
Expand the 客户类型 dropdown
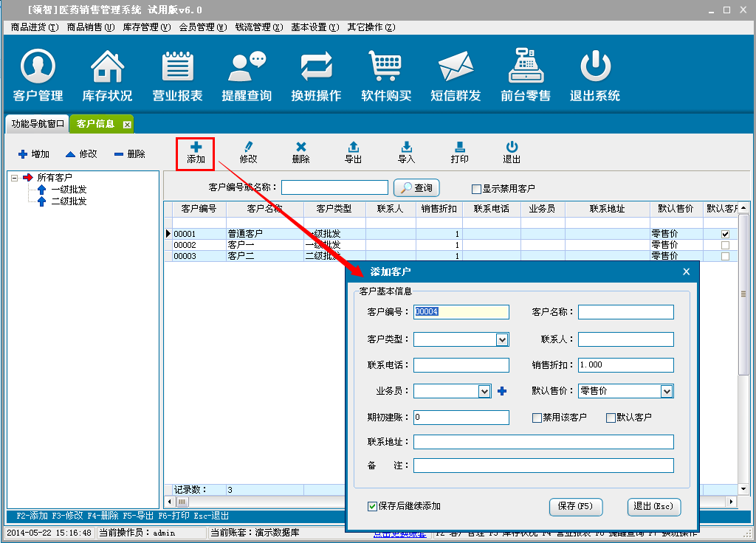pos(502,339)
